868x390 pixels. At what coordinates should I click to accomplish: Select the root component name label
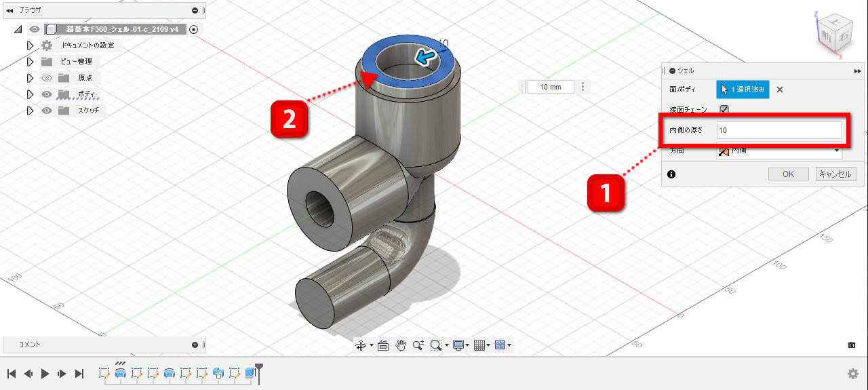[122, 29]
